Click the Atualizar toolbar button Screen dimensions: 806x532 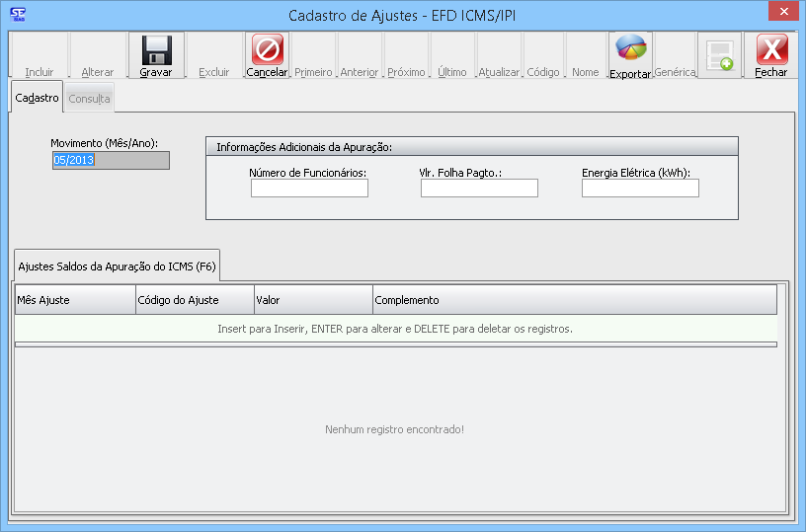click(x=499, y=55)
